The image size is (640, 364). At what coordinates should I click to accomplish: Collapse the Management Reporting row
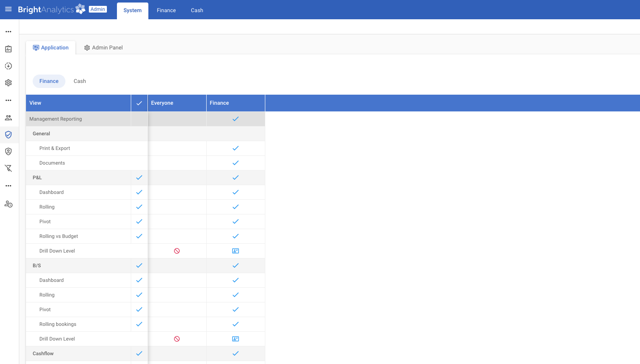click(x=55, y=119)
